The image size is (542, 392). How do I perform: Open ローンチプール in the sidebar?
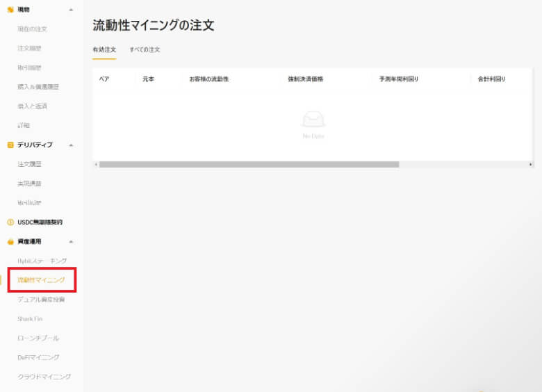pyautogui.click(x=38, y=338)
